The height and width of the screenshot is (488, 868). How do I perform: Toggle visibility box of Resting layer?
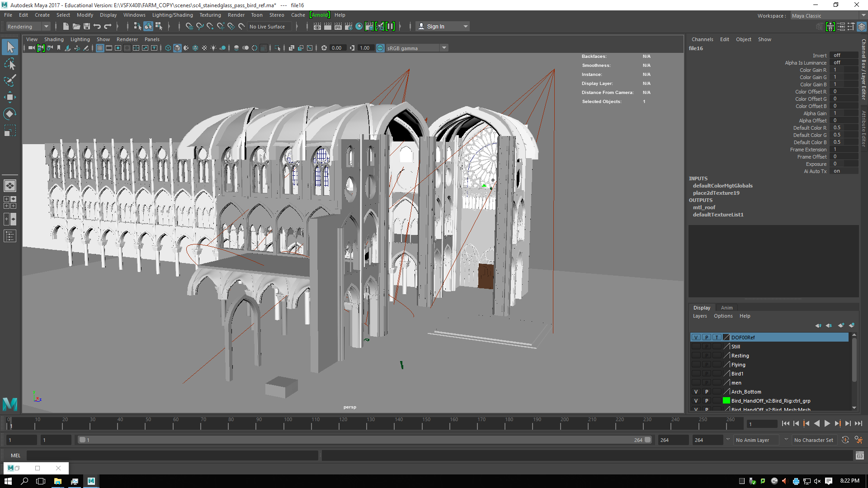click(696, 356)
